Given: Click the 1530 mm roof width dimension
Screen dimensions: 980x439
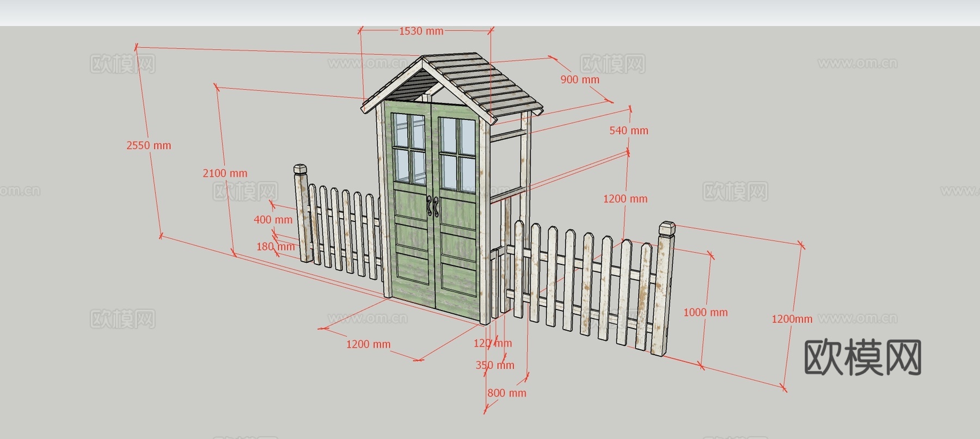Looking at the screenshot, I should 421,31.
